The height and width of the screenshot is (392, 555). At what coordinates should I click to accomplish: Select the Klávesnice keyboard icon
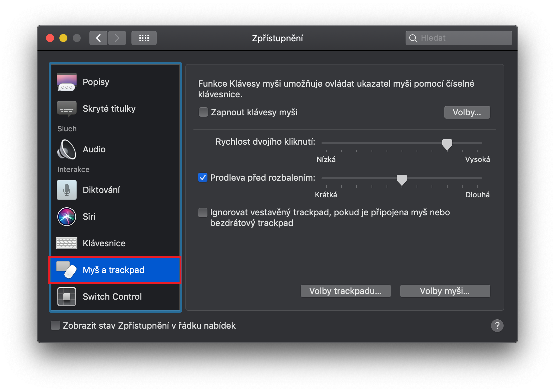pos(67,243)
